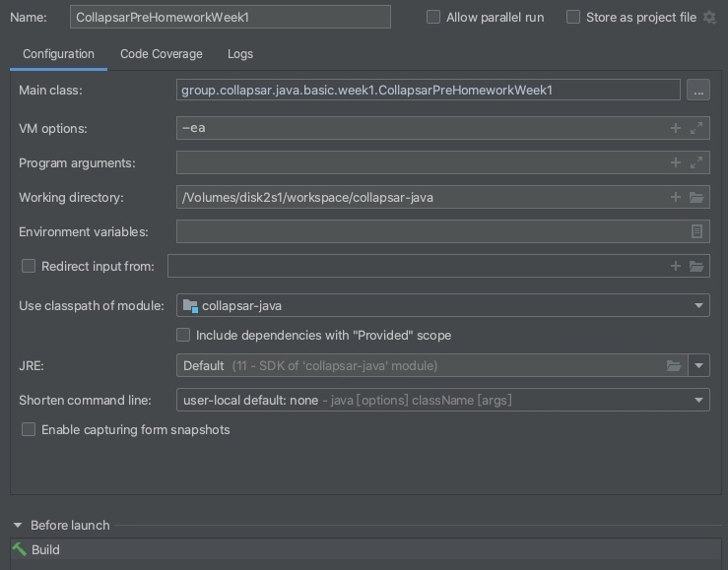Open Shorten command line dropdown
The image size is (728, 570).
click(x=699, y=400)
